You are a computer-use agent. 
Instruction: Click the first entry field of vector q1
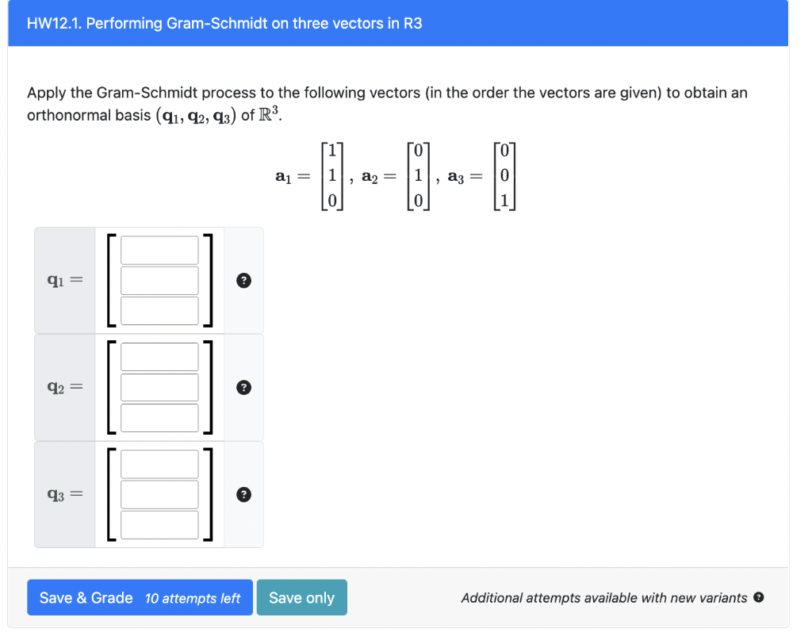[x=159, y=249]
